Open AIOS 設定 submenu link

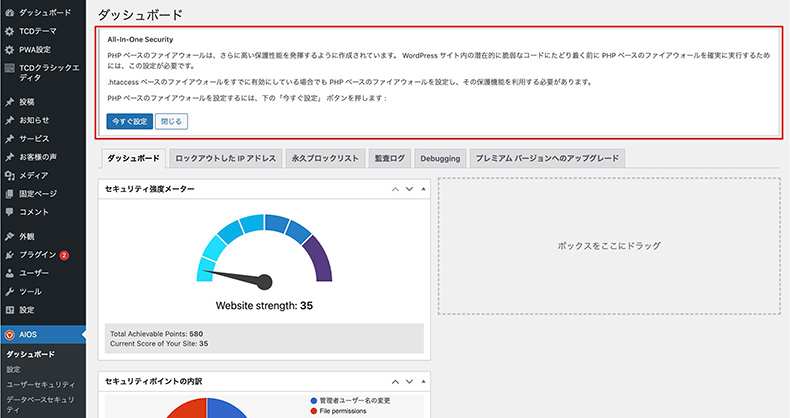tap(14, 370)
